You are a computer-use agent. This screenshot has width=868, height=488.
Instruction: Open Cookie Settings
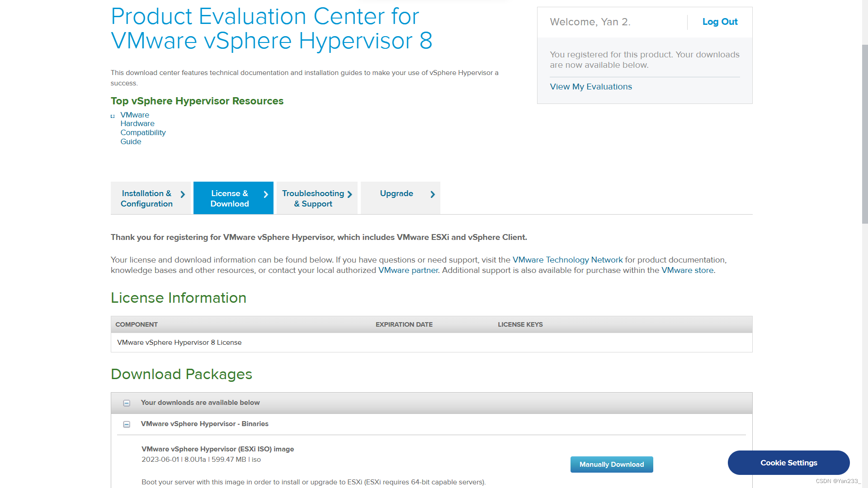pos(788,463)
